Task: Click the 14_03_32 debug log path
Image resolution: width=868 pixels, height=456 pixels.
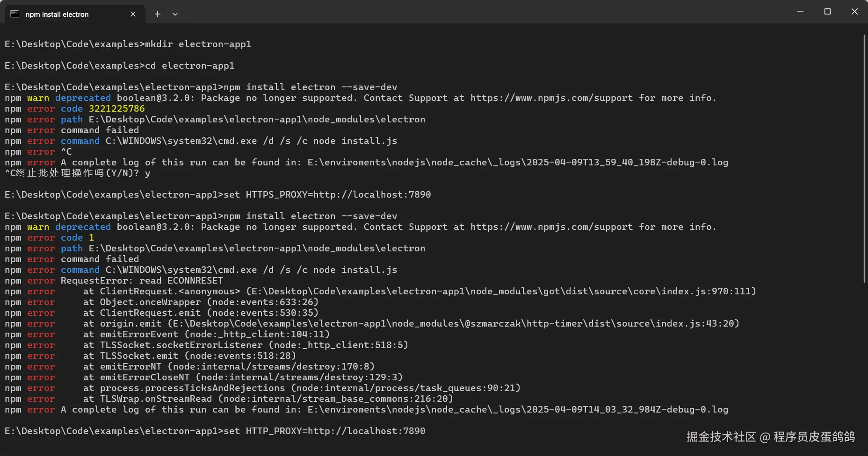Action: click(518, 410)
